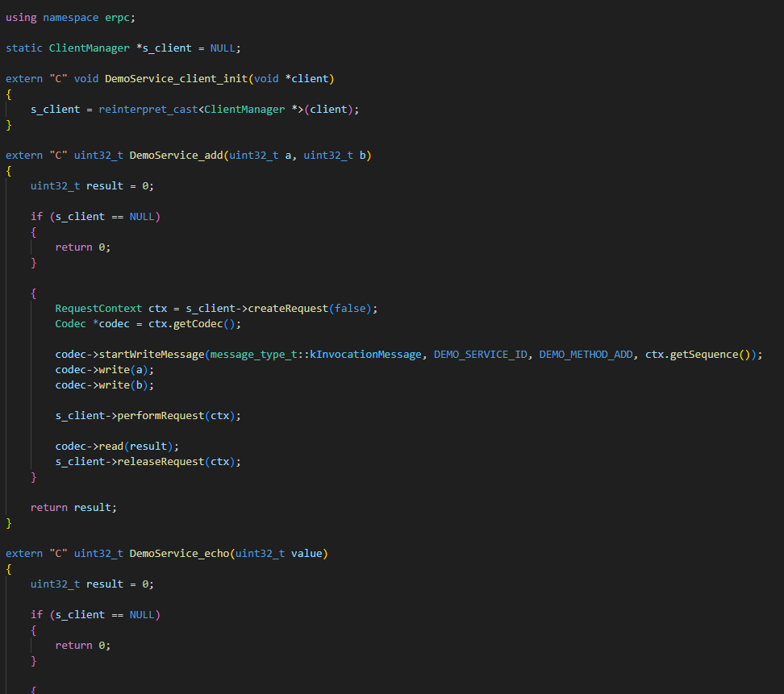Click the "performRequest" method call
This screenshot has width=784, height=694.
[x=161, y=416]
